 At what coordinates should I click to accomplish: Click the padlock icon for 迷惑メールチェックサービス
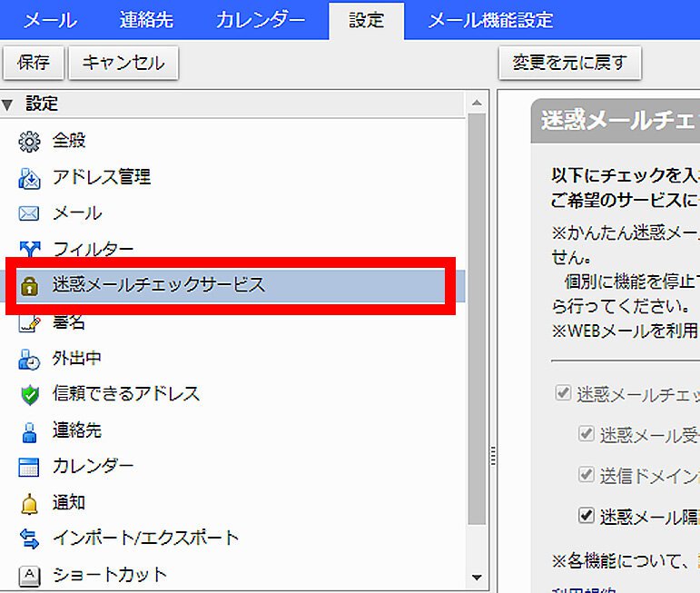pyautogui.click(x=29, y=286)
